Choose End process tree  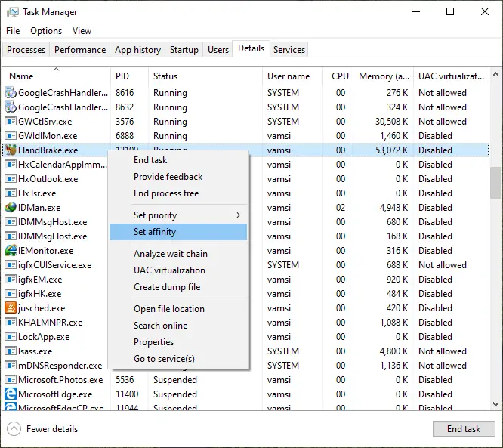(x=178, y=193)
